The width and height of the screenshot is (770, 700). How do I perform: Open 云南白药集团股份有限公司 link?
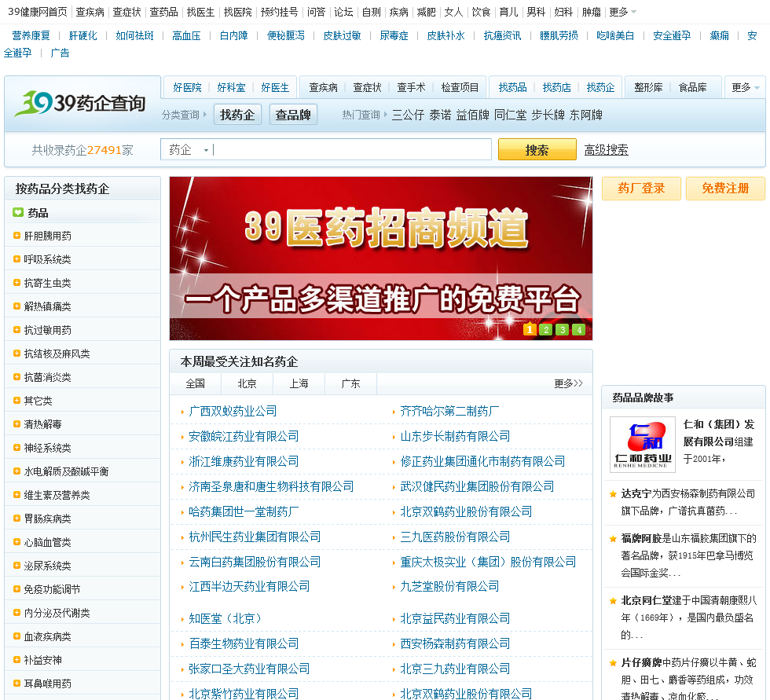(x=255, y=562)
